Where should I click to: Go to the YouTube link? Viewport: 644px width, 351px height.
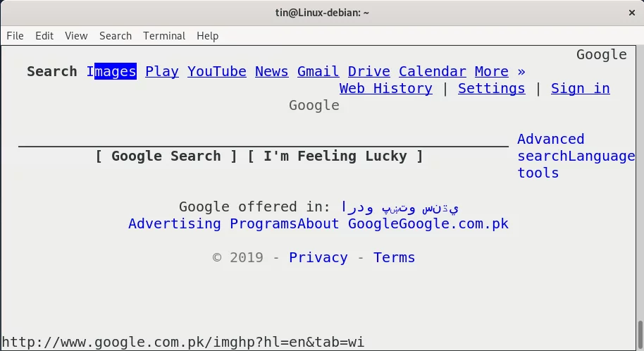(x=217, y=71)
